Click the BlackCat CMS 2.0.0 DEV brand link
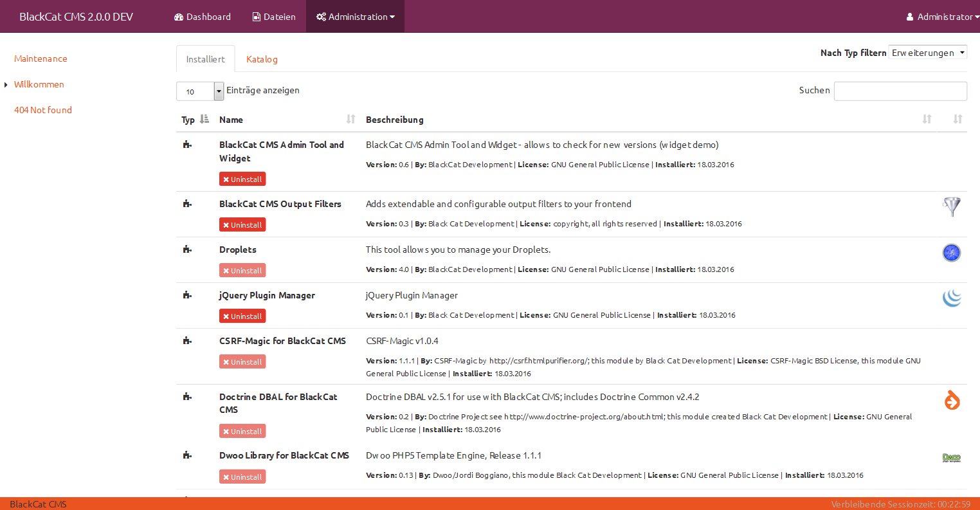Viewport: 980px width, 510px height. [76, 17]
